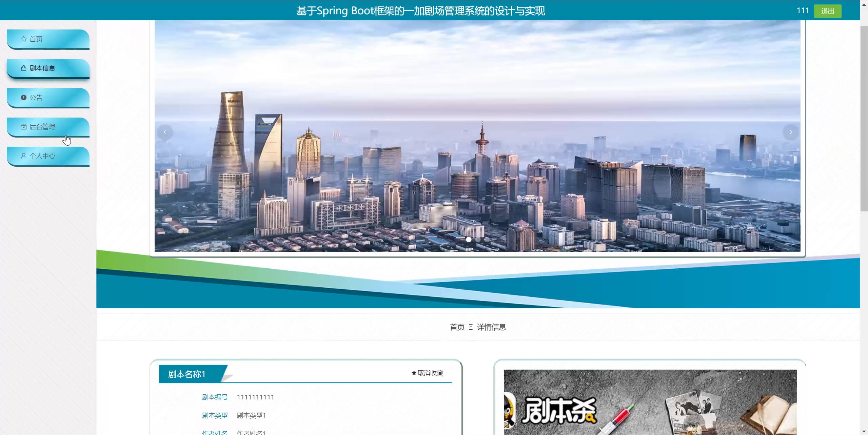Go to previous carousel slide arrow

point(165,132)
